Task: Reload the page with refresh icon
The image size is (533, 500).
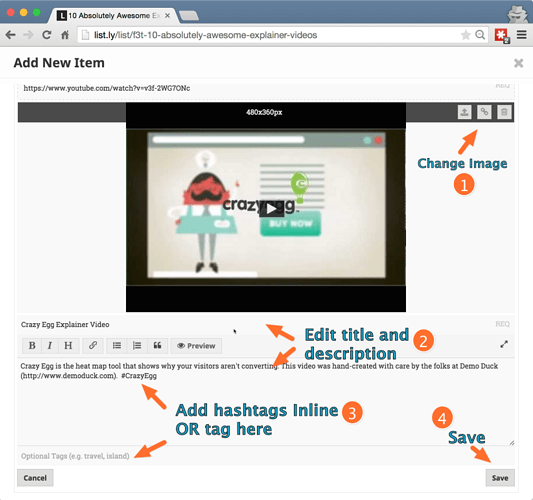Action: pos(47,35)
